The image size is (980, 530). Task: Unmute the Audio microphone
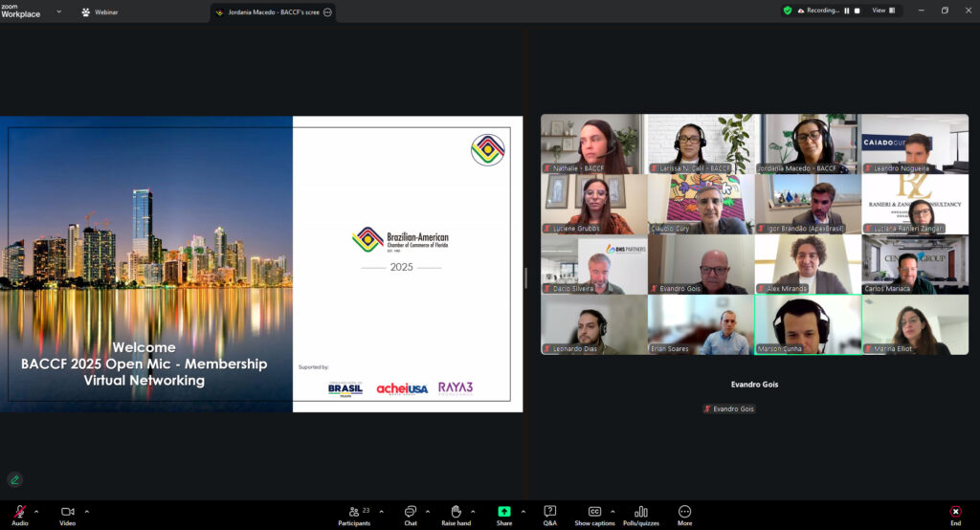pyautogui.click(x=19, y=512)
